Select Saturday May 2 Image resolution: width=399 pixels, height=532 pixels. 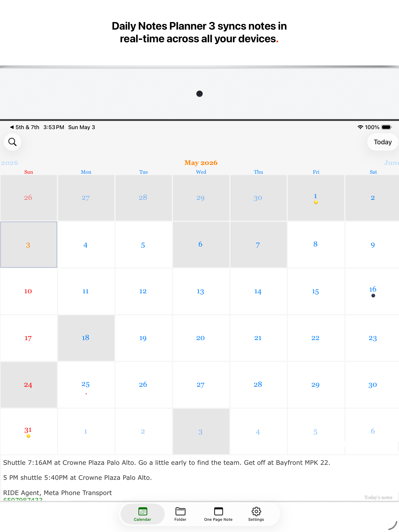pyautogui.click(x=373, y=198)
